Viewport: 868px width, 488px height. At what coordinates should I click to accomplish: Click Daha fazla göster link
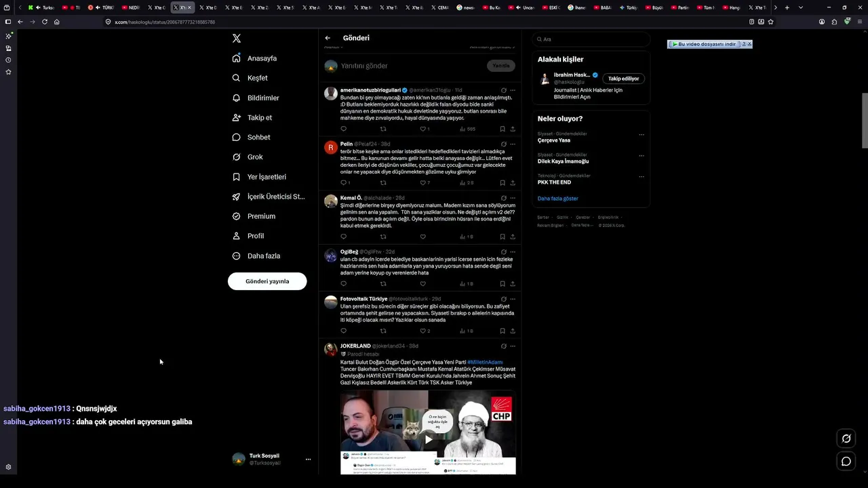pyautogui.click(x=558, y=199)
